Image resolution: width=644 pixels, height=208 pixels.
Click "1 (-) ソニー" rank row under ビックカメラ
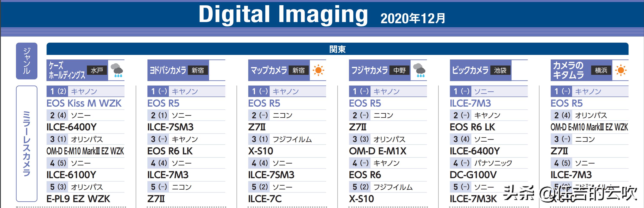489,91
